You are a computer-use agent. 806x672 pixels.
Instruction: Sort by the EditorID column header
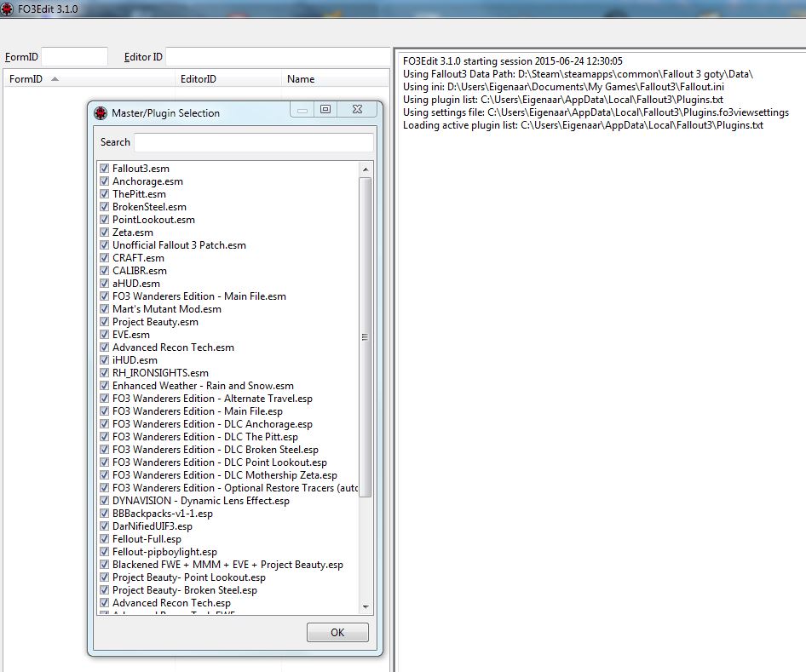pyautogui.click(x=228, y=79)
